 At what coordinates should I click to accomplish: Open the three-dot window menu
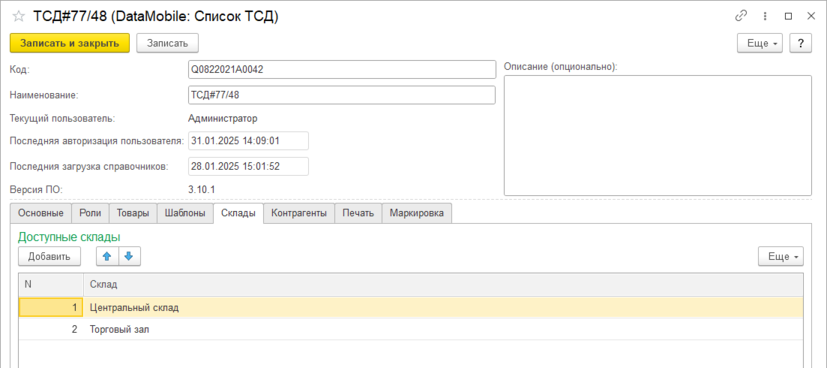point(765,16)
